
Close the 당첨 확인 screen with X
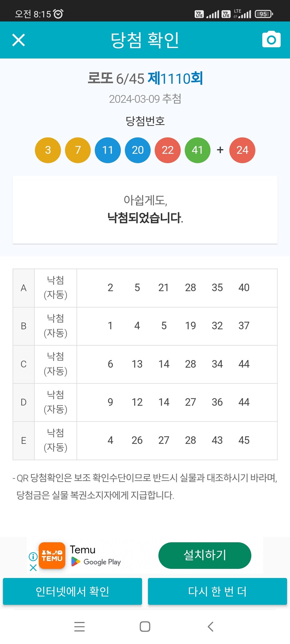18,40
